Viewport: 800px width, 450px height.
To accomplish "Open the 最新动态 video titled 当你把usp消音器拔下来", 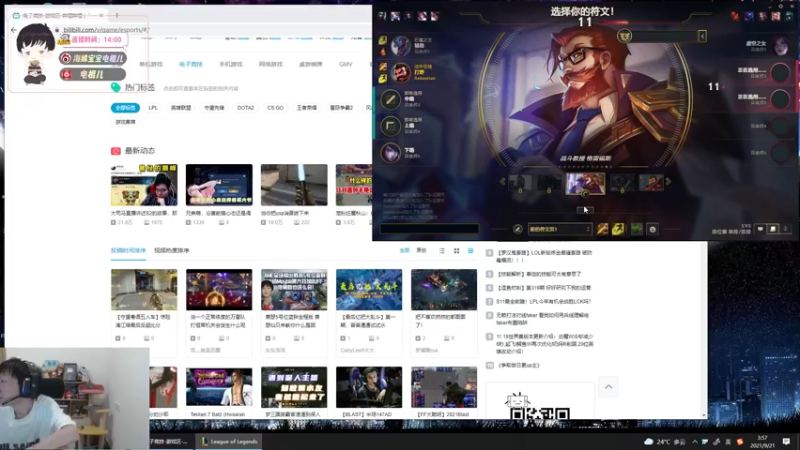I will pos(294,185).
